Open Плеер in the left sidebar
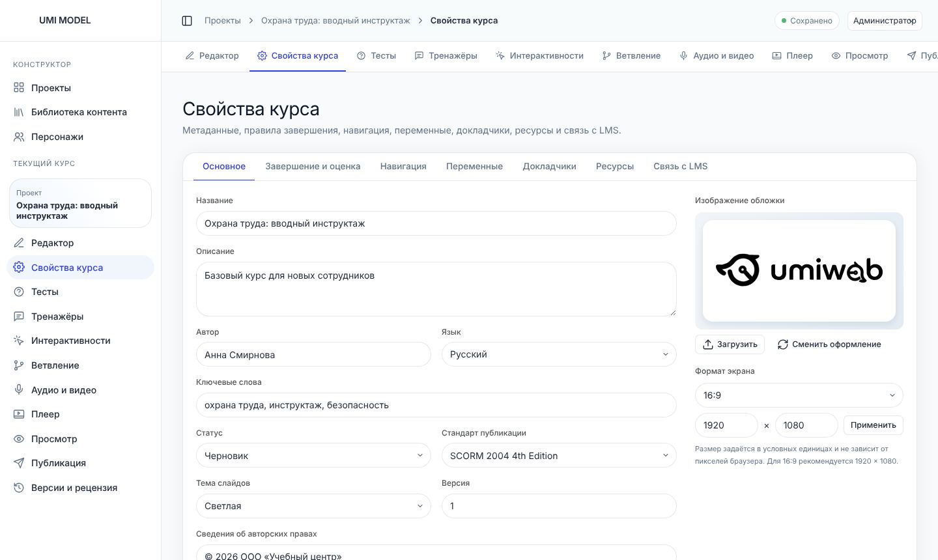 click(80, 414)
